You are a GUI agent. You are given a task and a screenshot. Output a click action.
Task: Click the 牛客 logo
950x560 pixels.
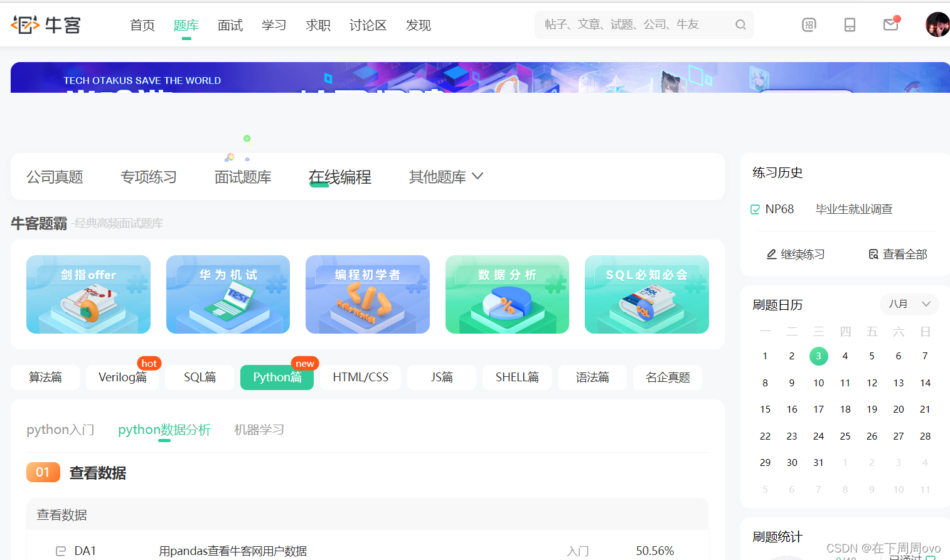[x=45, y=24]
